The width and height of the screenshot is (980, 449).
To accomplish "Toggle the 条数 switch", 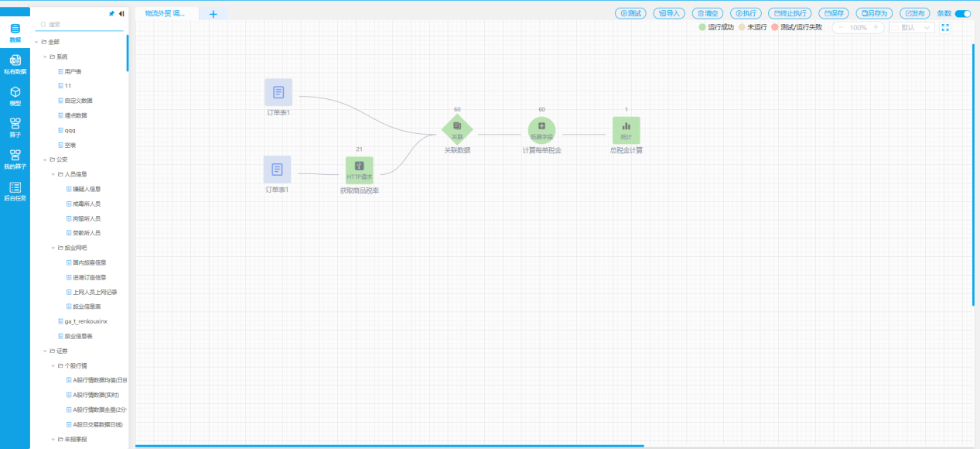I will tap(963, 13).
